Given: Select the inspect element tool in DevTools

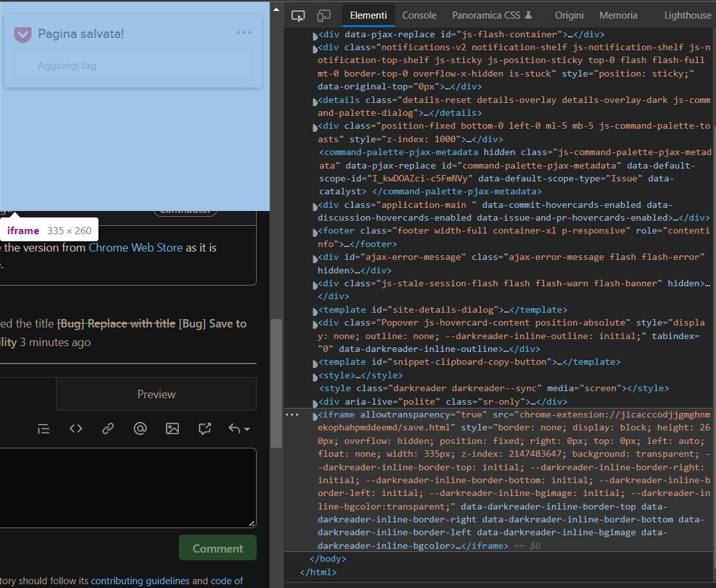Looking at the screenshot, I should 298,15.
